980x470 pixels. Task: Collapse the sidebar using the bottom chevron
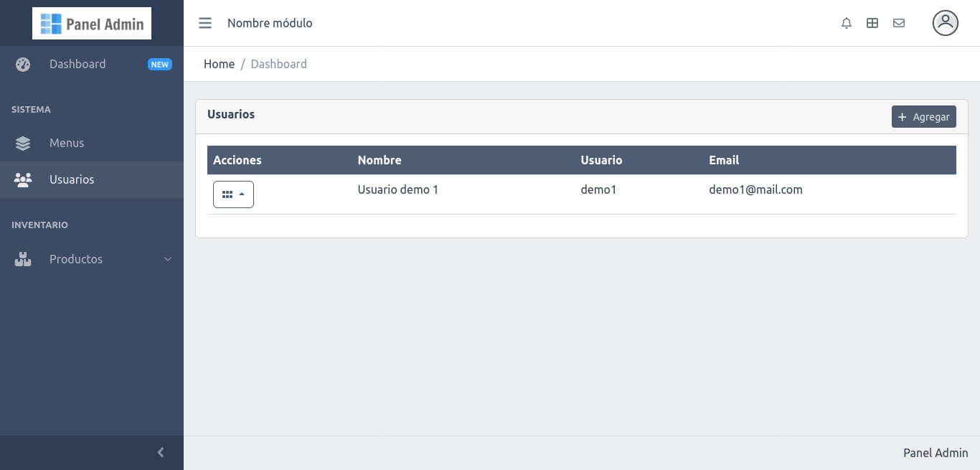[161, 452]
